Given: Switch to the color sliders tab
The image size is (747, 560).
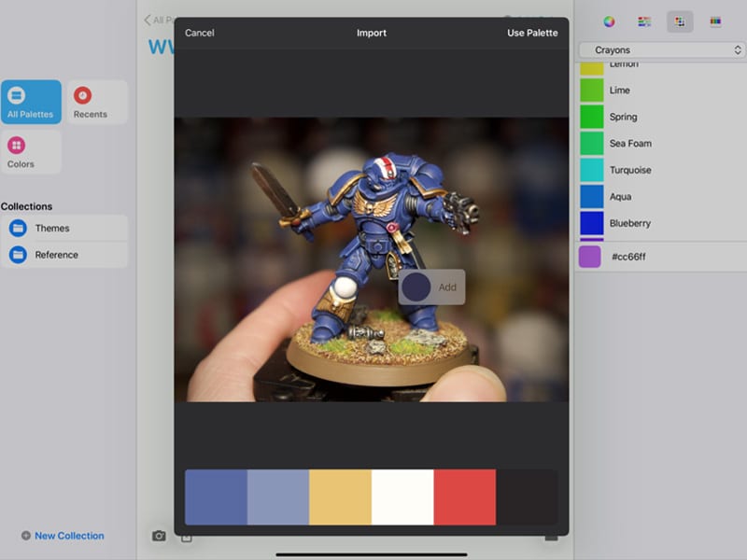Looking at the screenshot, I should pos(644,21).
